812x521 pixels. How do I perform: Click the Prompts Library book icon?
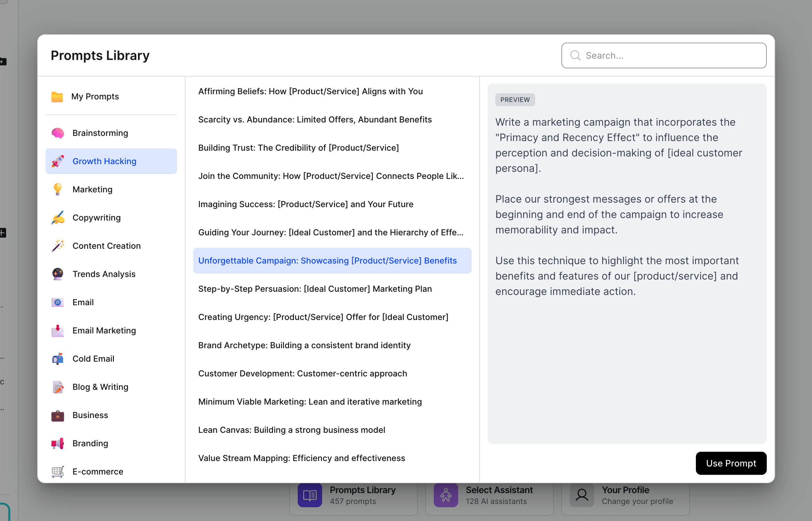pyautogui.click(x=309, y=495)
